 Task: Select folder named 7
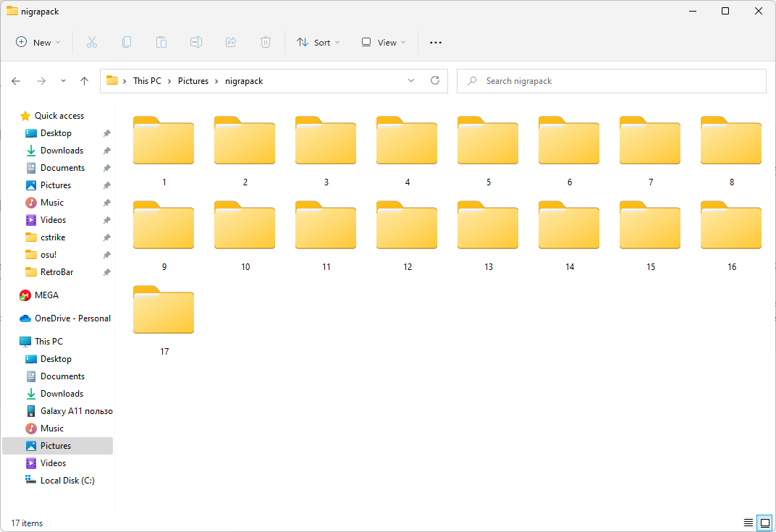tap(650, 151)
